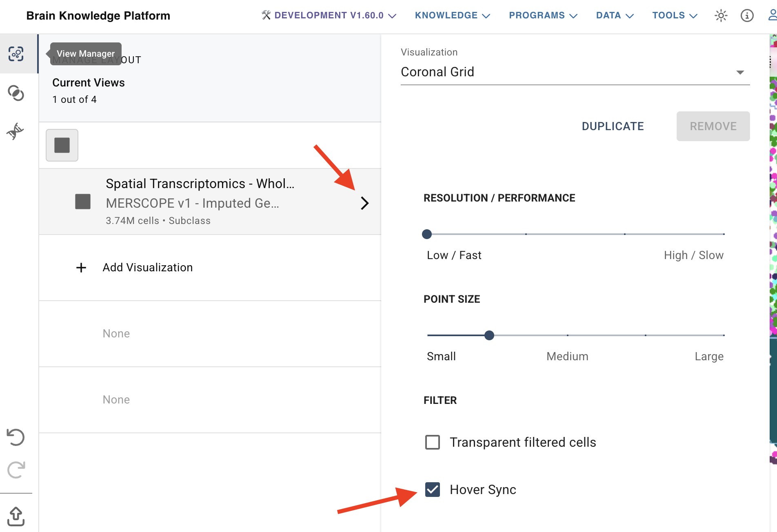
Task: Open the Development V1.60.0 dropdown
Action: 329,16
